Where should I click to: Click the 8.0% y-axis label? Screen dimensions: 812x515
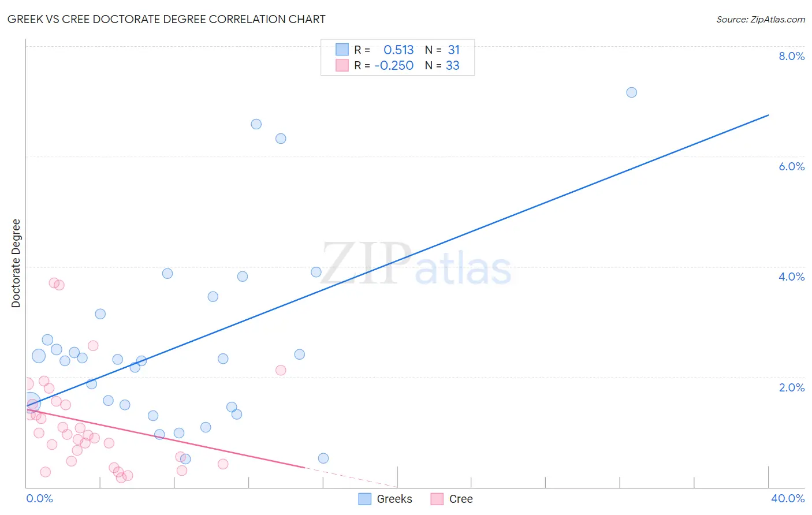click(x=791, y=56)
